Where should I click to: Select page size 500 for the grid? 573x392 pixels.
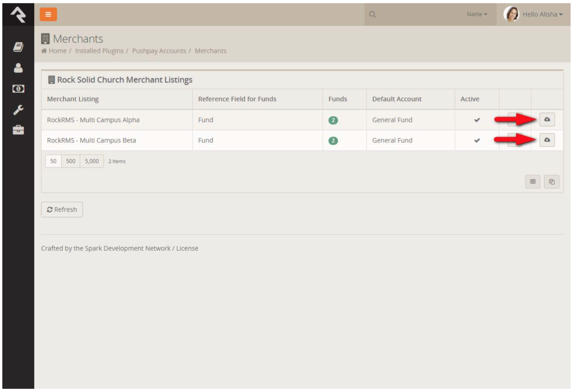pyautogui.click(x=70, y=161)
